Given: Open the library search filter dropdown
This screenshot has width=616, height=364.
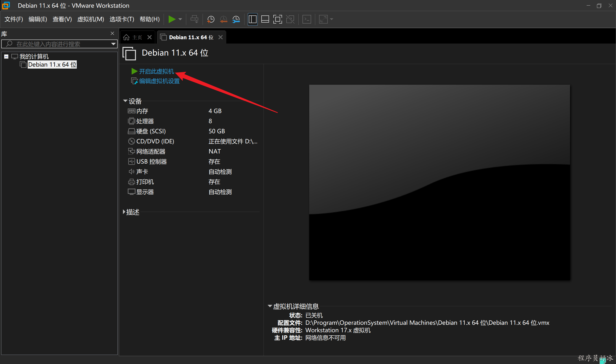Looking at the screenshot, I should (113, 44).
